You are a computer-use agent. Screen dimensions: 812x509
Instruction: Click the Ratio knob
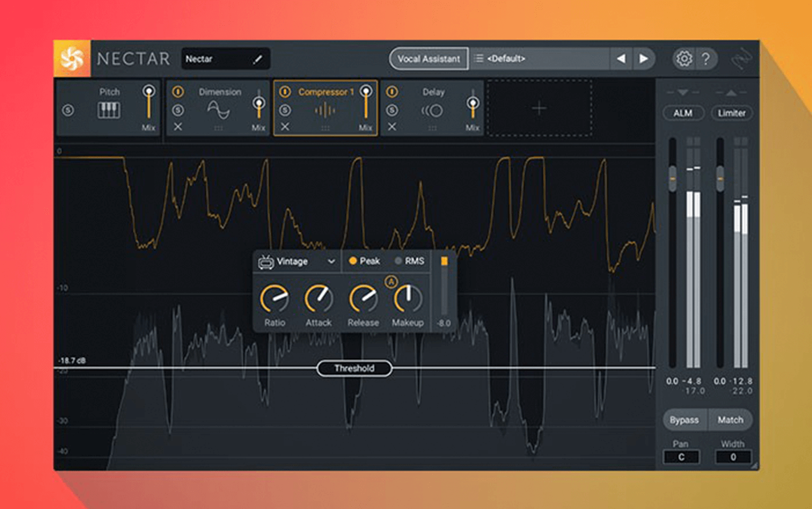click(x=274, y=299)
